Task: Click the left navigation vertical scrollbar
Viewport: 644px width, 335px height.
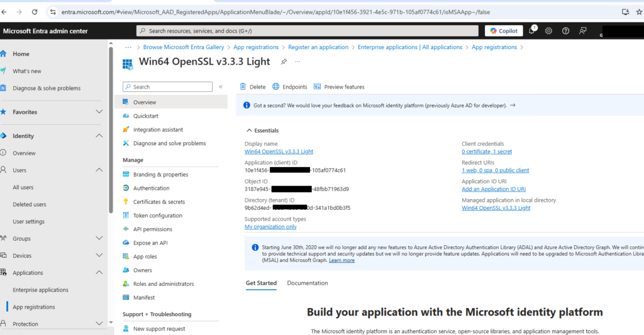Action: point(111,131)
